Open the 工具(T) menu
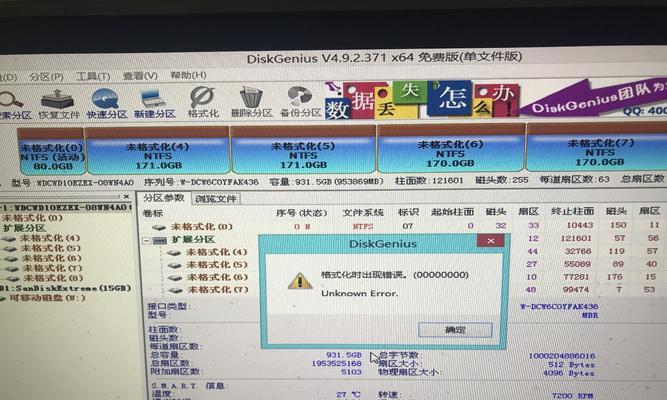Screen dimensions: 667x400 coord(93,76)
